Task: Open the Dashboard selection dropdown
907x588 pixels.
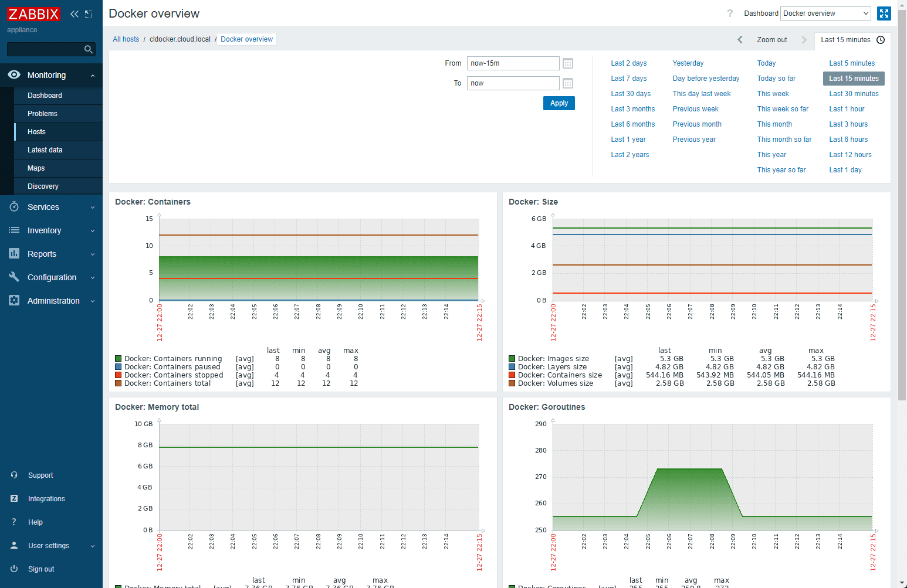Action: click(x=825, y=13)
